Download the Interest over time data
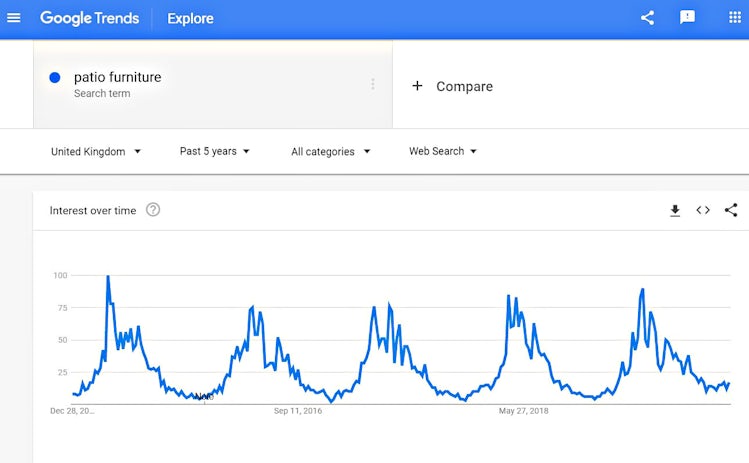 pyautogui.click(x=675, y=210)
